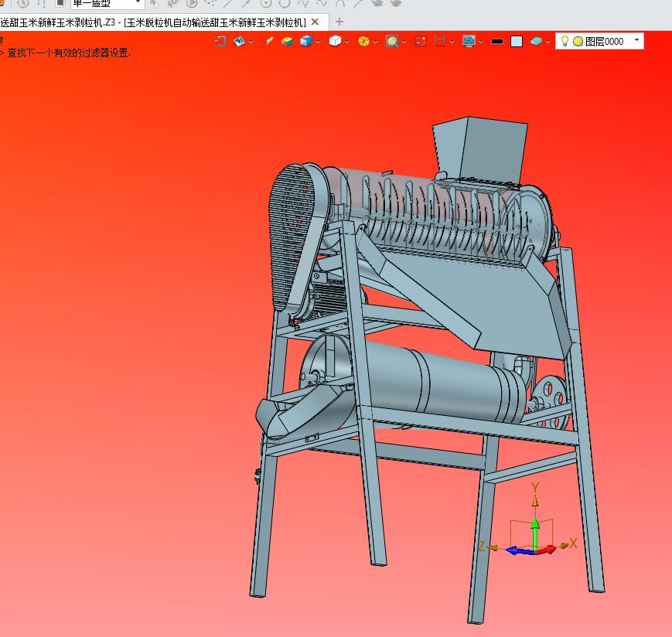The image size is (672, 637).
Task: Click the yellow circle layer status icon
Action: pos(578,42)
